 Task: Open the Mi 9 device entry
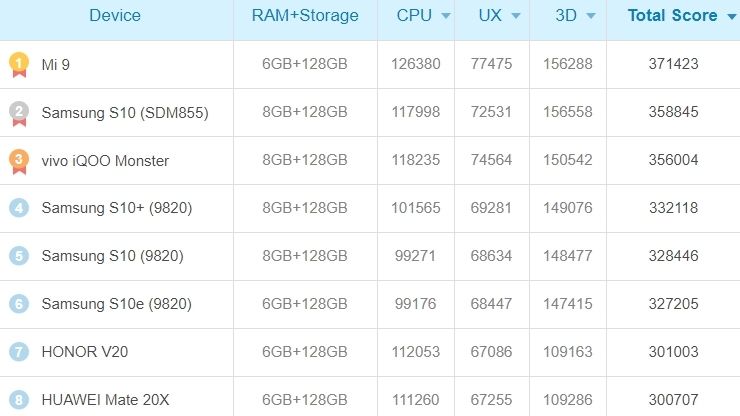point(56,65)
